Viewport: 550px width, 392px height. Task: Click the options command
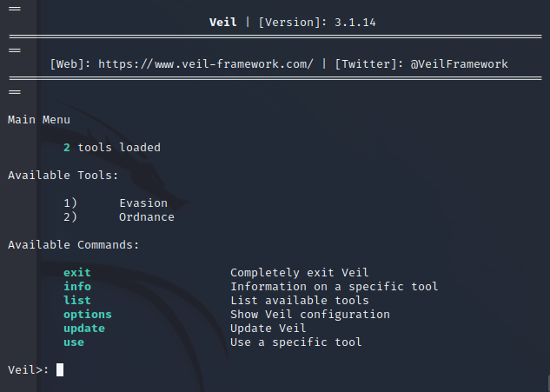tap(88, 314)
